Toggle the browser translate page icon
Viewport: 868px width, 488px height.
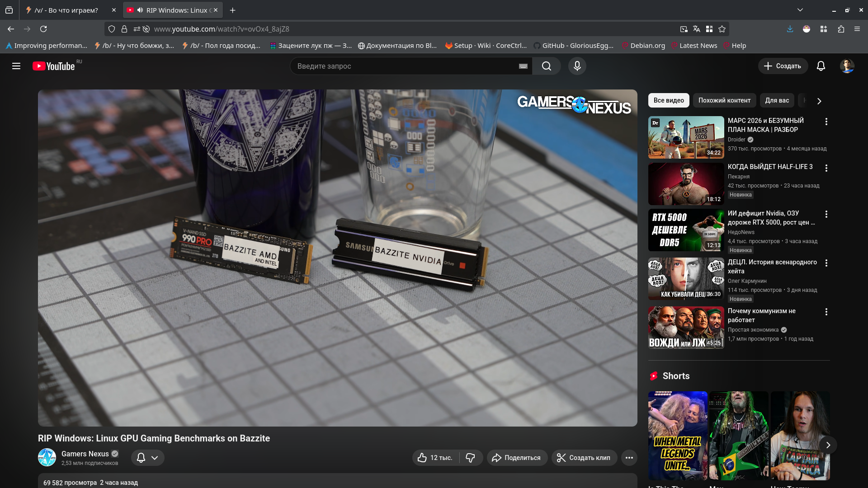696,29
